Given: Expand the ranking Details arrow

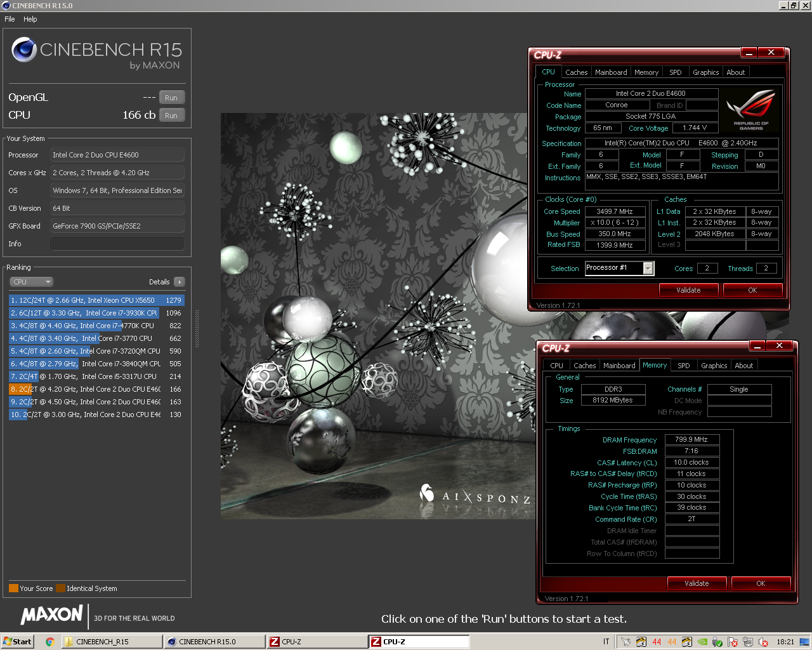Looking at the screenshot, I should [179, 282].
